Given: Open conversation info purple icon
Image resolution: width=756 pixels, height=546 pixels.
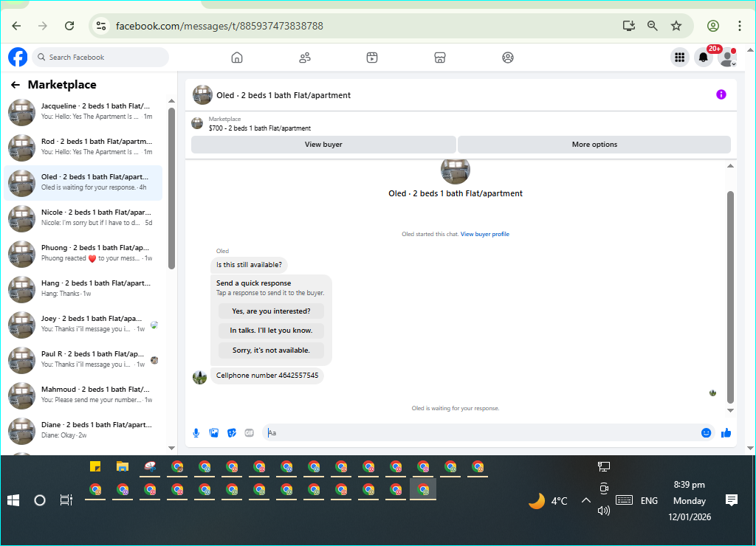Looking at the screenshot, I should [721, 94].
